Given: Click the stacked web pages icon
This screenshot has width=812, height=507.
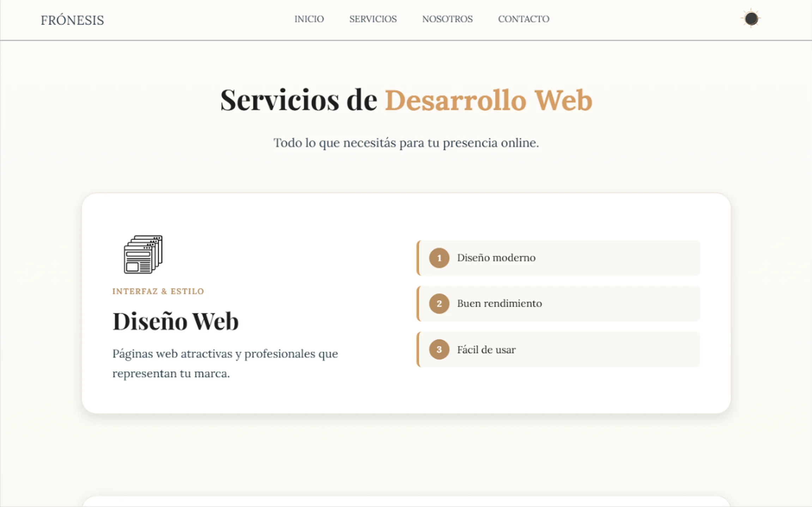Looking at the screenshot, I should tap(143, 254).
